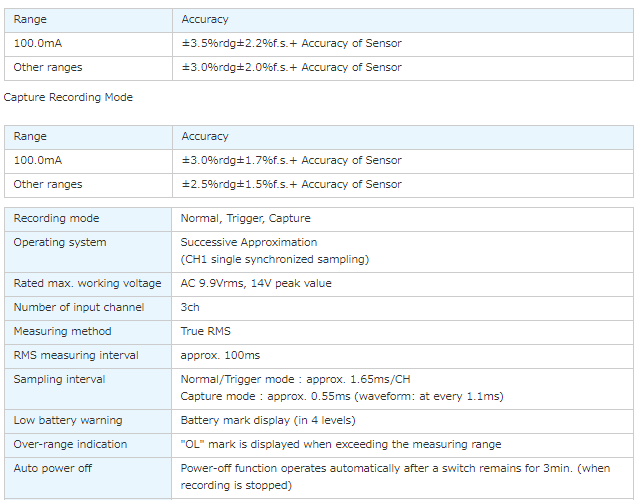Select the "Number of input channel" label

78,307
